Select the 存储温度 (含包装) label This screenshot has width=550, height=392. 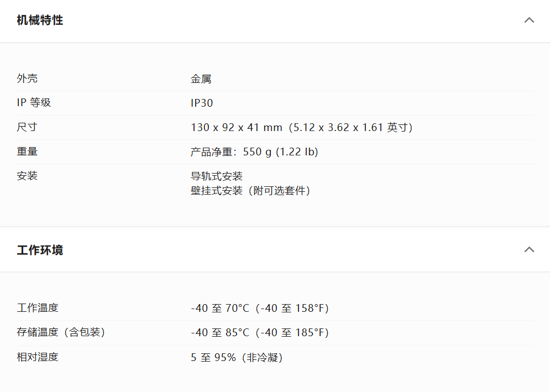[x=61, y=332]
